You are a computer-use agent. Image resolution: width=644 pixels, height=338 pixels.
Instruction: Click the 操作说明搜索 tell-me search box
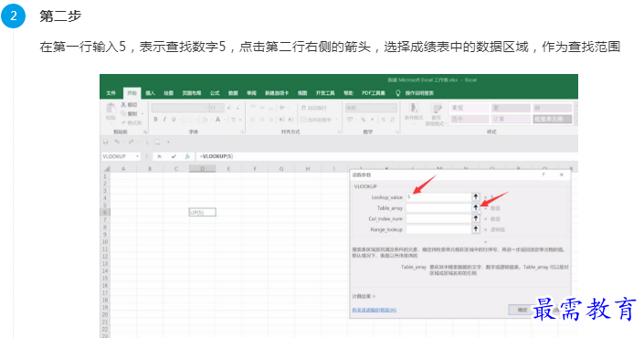419,93
